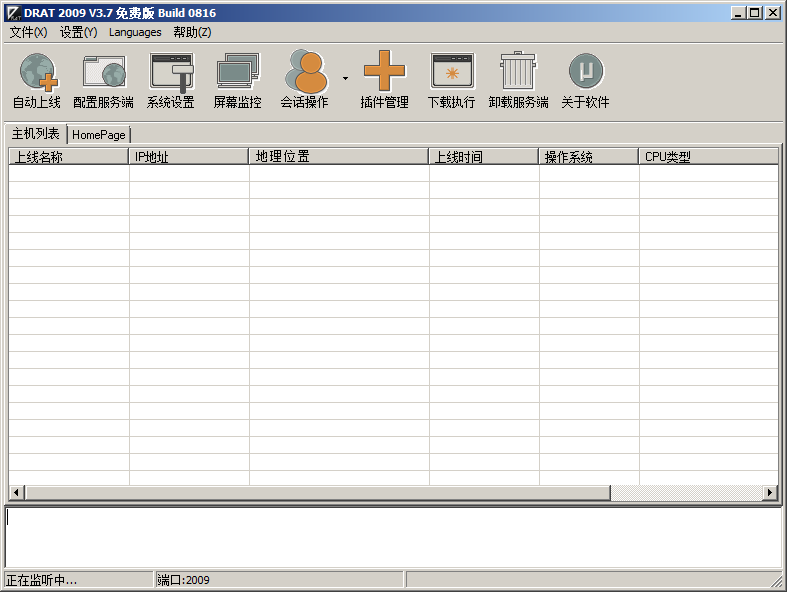
Task: Open the 文件(X) menu
Action: point(29,32)
